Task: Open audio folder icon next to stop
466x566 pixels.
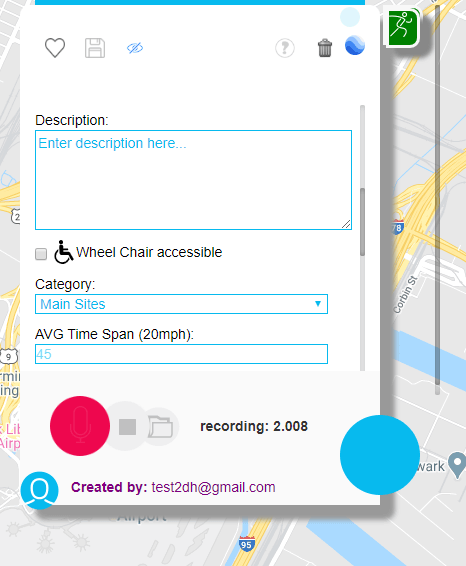Action: point(161,427)
